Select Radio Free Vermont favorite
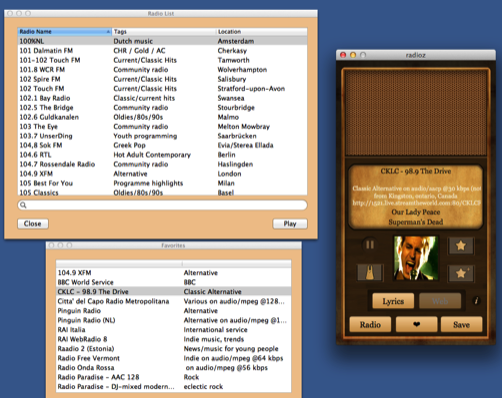Viewport: 502px width, 398px height. coord(173,358)
